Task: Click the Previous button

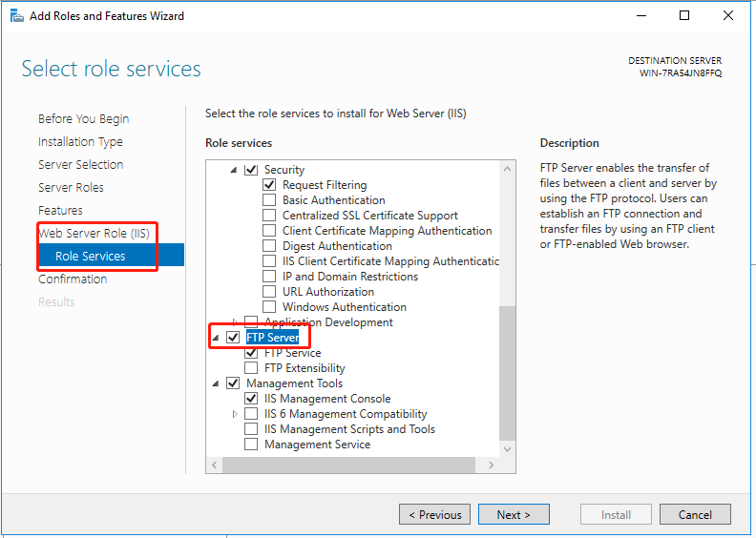Action: 434,514
